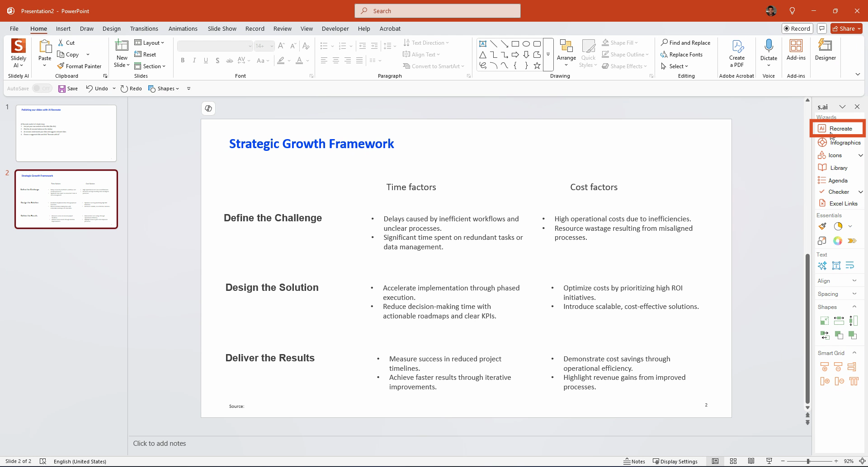Toggle bold formatting
Screen dimensions: 868x467
pyautogui.click(x=183, y=61)
